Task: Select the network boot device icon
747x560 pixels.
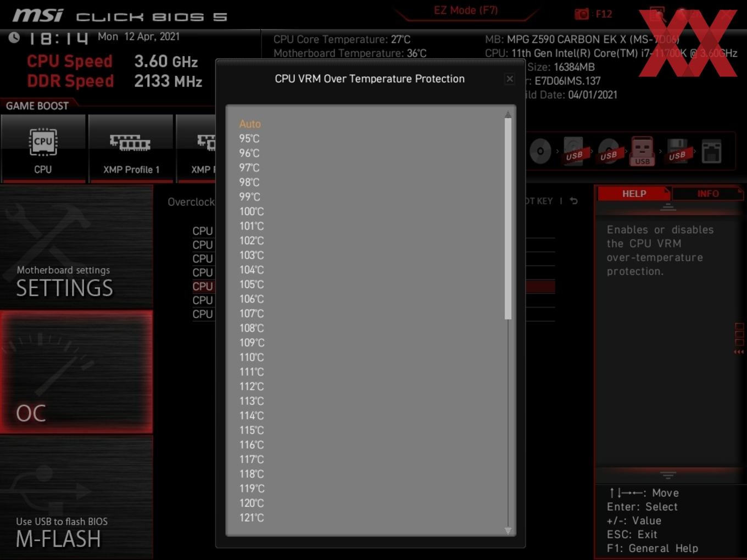Action: click(711, 152)
